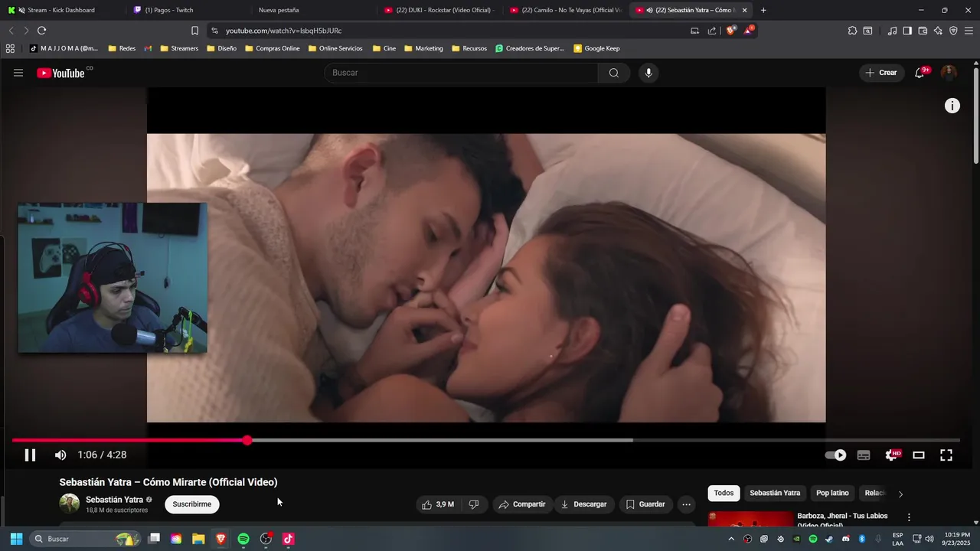Image resolution: width=980 pixels, height=551 pixels.
Task: Open the Brave playlist music note icon
Action: [x=892, y=31]
